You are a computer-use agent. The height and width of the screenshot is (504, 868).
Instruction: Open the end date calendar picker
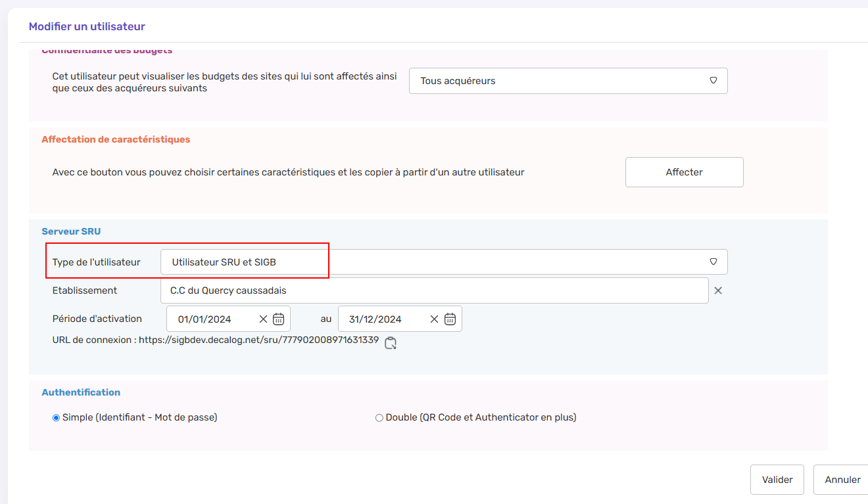(x=450, y=319)
